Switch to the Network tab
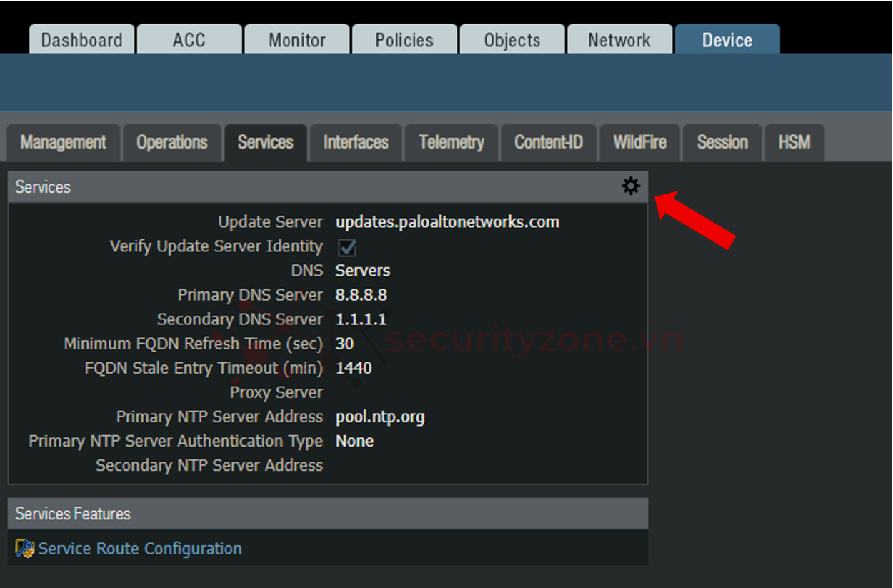 pos(619,40)
